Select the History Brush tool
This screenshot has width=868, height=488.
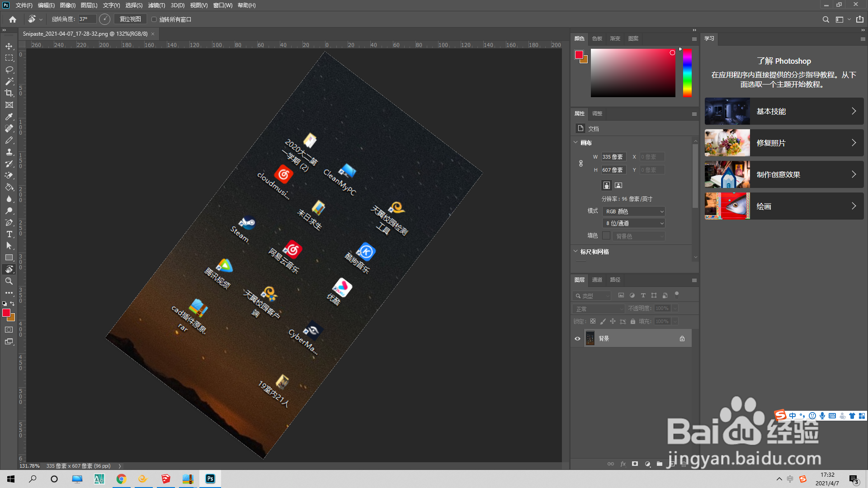pyautogui.click(x=9, y=164)
